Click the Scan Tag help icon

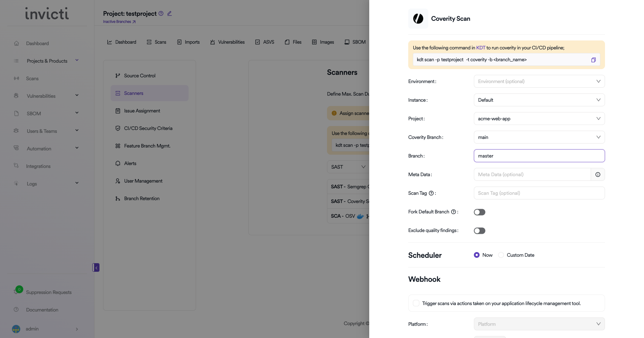tap(431, 193)
